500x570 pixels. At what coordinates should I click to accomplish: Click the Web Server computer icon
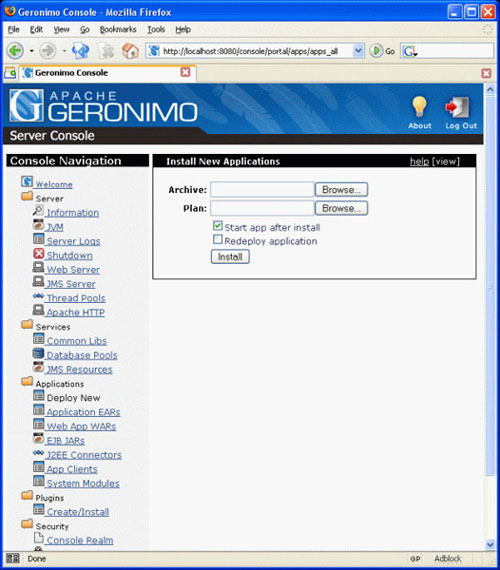(38, 267)
